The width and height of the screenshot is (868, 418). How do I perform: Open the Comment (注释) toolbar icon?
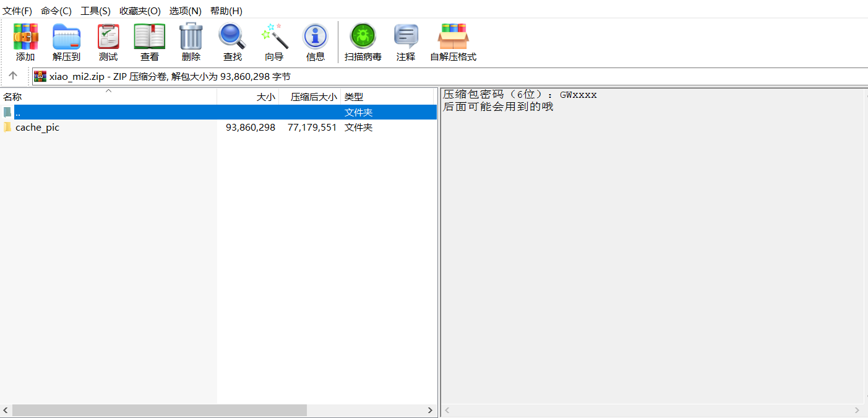(406, 37)
